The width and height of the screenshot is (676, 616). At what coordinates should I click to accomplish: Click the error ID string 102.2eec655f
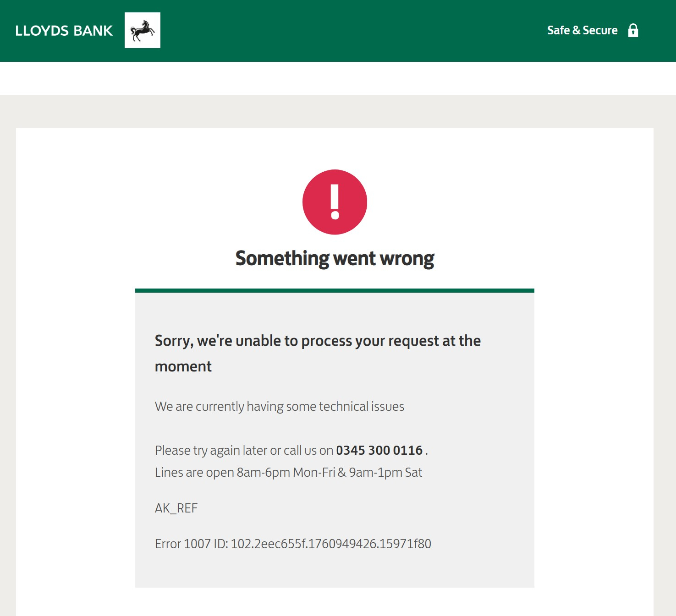[x=330, y=544]
